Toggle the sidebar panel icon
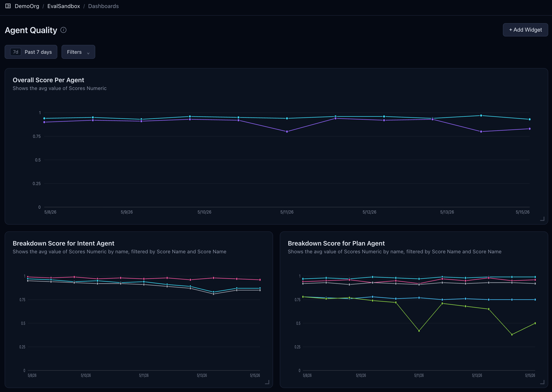The height and width of the screenshot is (392, 552). coord(8,6)
